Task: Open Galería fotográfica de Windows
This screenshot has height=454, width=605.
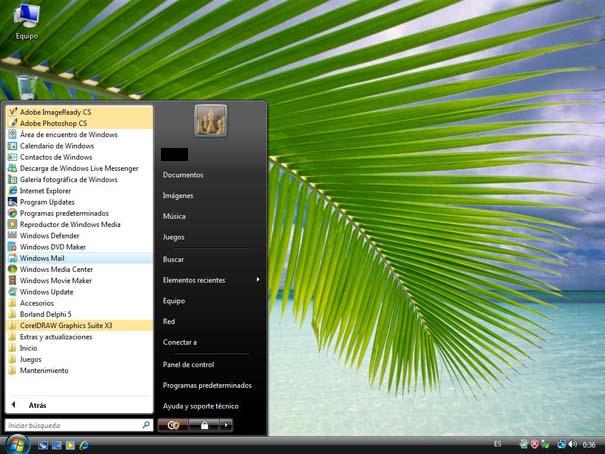Action: pos(79,179)
